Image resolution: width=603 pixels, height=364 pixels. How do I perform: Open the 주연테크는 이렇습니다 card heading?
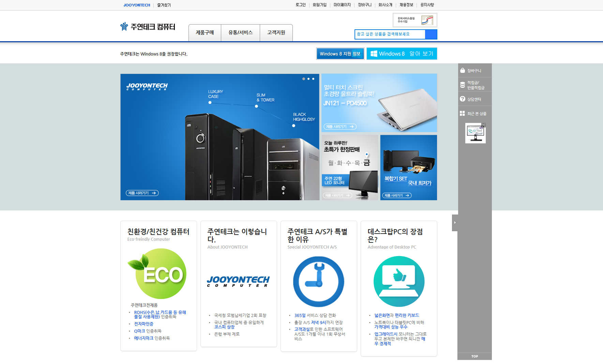pyautogui.click(x=237, y=235)
